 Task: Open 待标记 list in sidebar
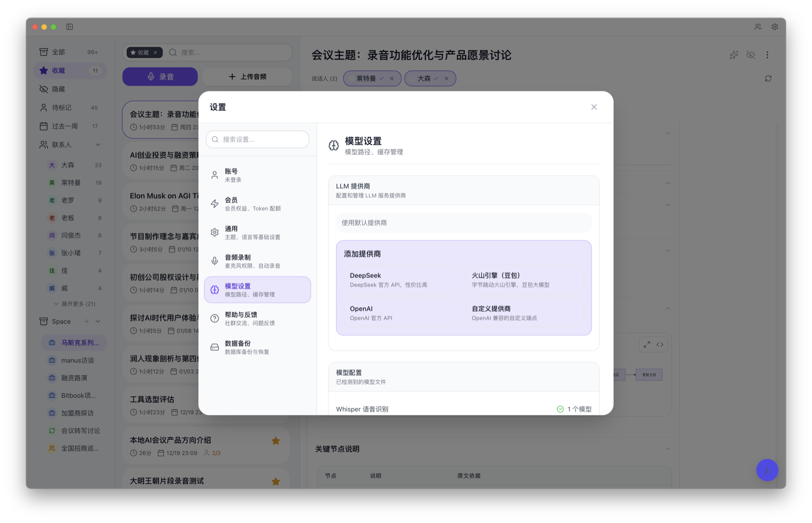70,108
